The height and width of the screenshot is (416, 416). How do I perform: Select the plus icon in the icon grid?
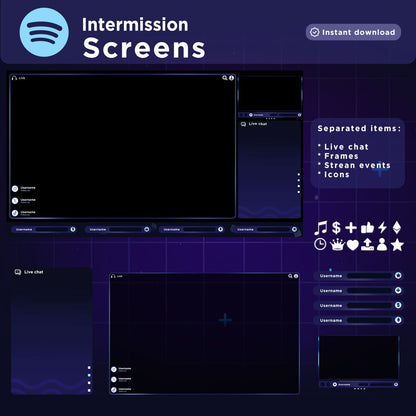coord(351,228)
